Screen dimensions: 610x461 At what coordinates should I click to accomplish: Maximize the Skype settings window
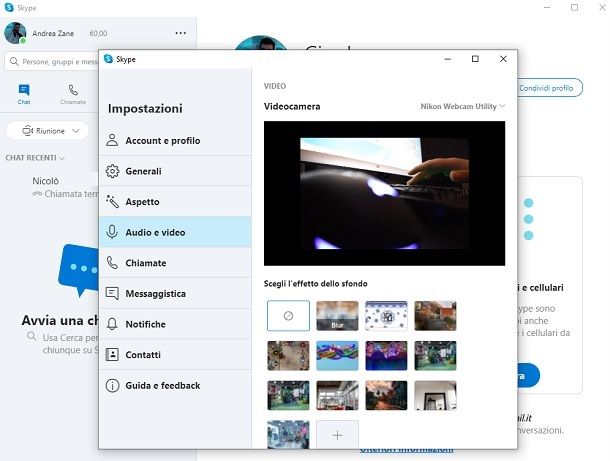[x=475, y=59]
